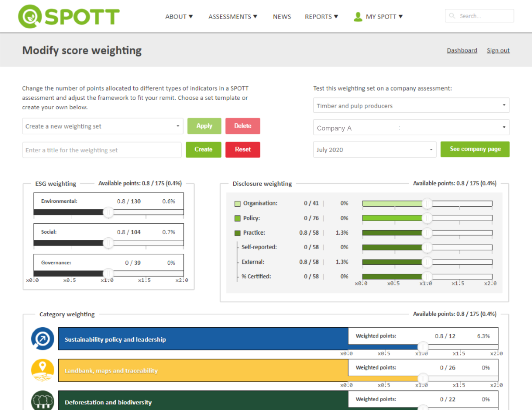Click the Landbank maps and traceability pin icon

coord(42,370)
